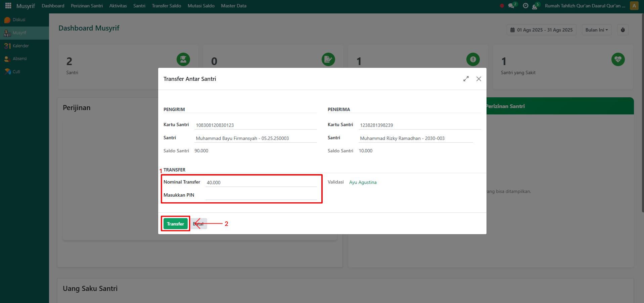Click the stopwatch icon beside Bulan Ini
This screenshot has height=303, width=644.
coord(623,30)
